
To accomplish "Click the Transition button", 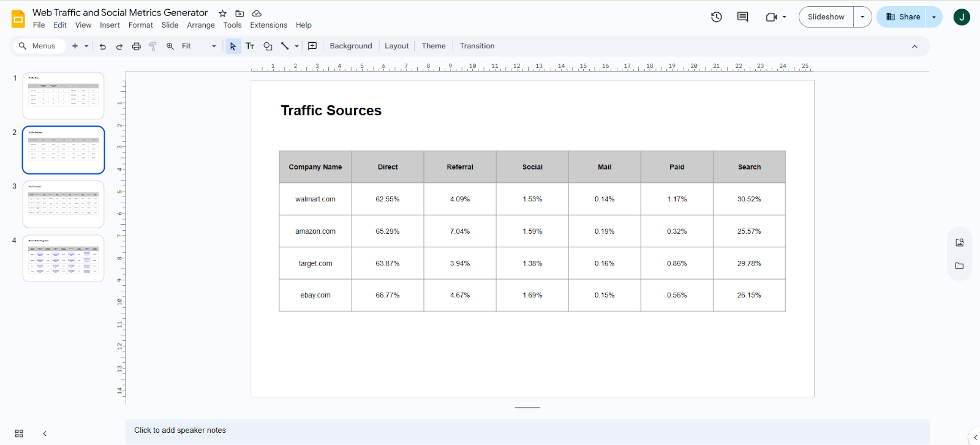I will (477, 46).
